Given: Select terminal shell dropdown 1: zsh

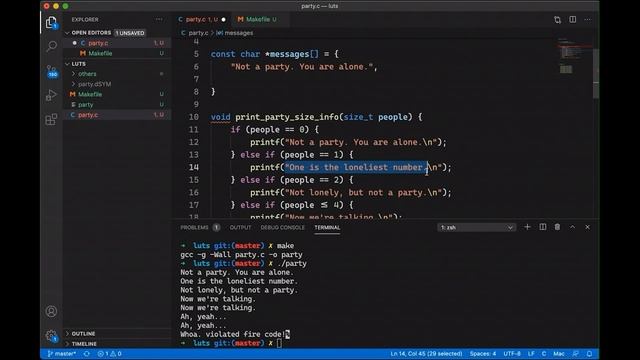Looking at the screenshot, I should tap(476, 227).
